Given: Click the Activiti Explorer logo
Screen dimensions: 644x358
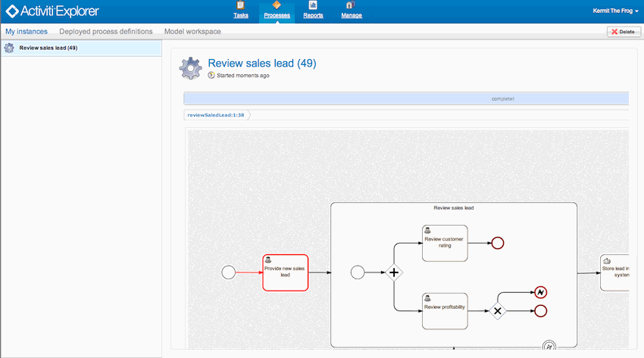Looking at the screenshot, I should click(x=52, y=11).
